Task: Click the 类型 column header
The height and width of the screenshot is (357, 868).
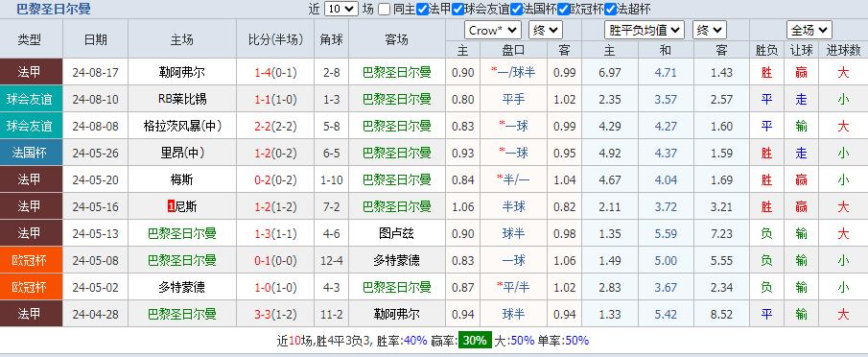Action: click(30, 39)
